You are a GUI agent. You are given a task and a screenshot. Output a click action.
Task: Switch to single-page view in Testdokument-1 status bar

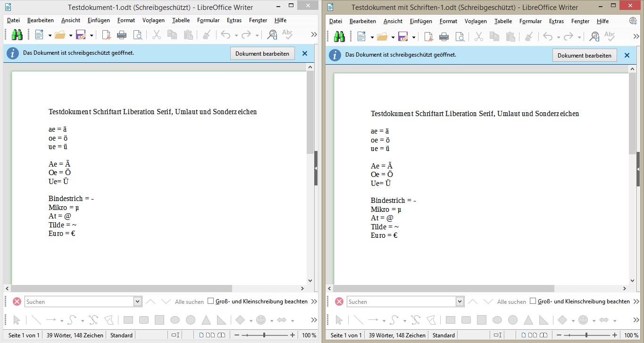click(201, 335)
